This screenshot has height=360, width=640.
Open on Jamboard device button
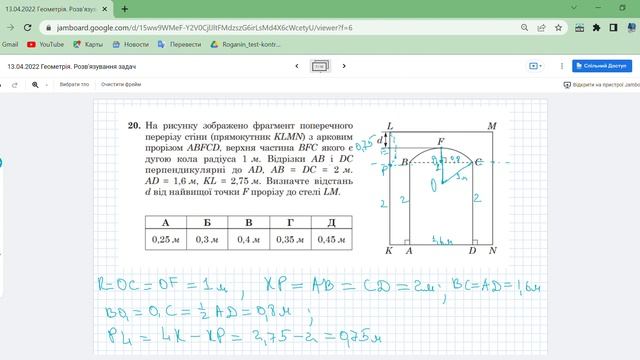coord(601,85)
